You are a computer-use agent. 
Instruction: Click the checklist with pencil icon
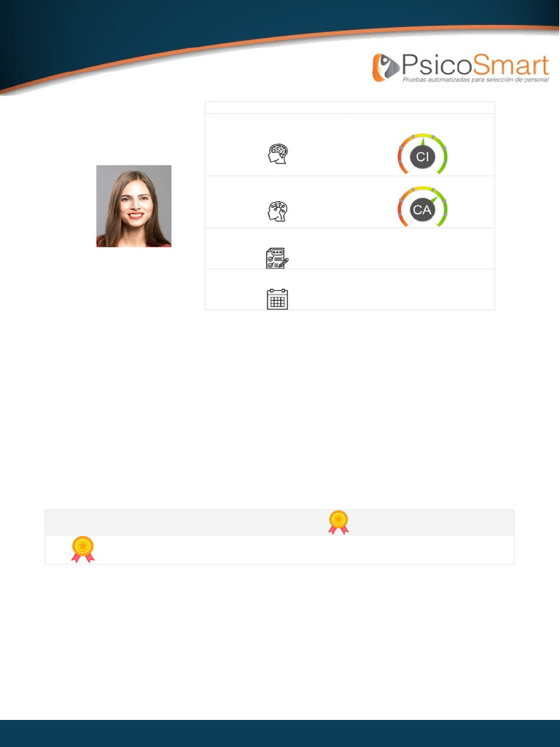(x=277, y=258)
